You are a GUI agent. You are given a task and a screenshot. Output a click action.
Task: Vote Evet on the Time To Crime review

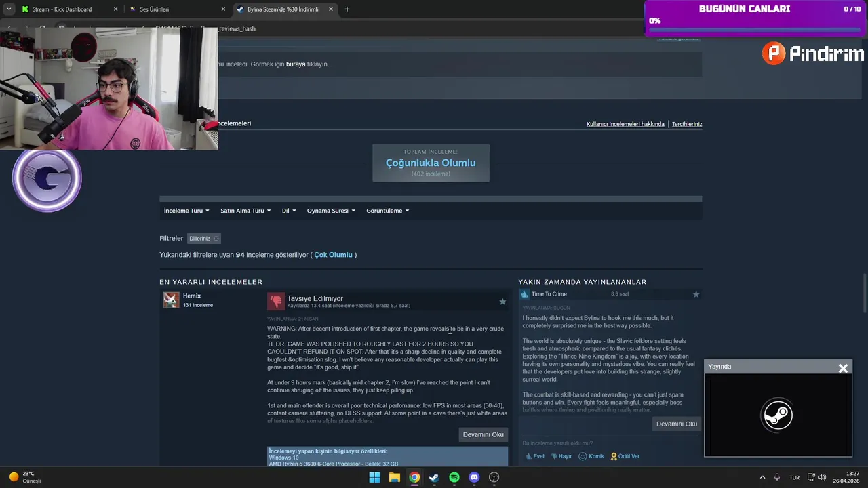click(534, 456)
